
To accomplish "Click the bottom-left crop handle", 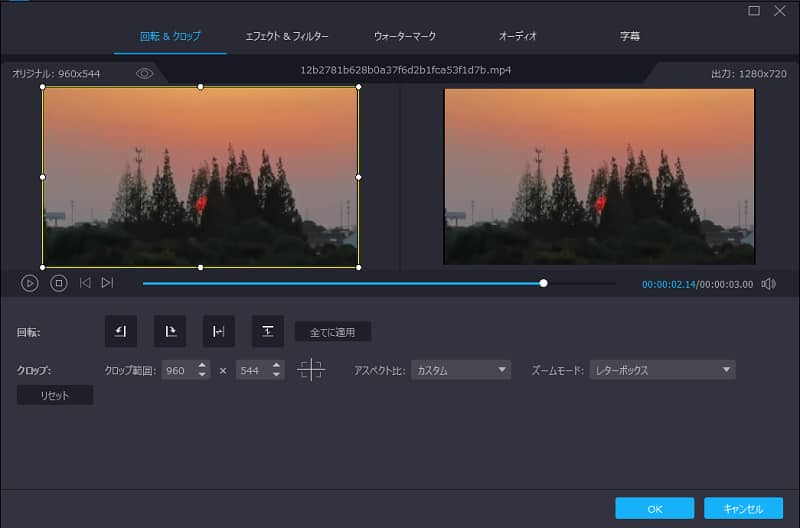I will tap(42, 267).
